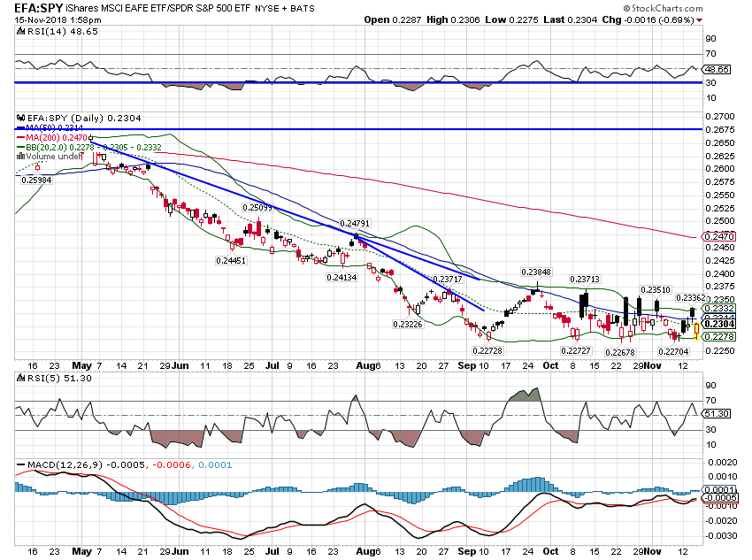Click the 0.0020 MACD axis label
752x560 pixels.
722,462
